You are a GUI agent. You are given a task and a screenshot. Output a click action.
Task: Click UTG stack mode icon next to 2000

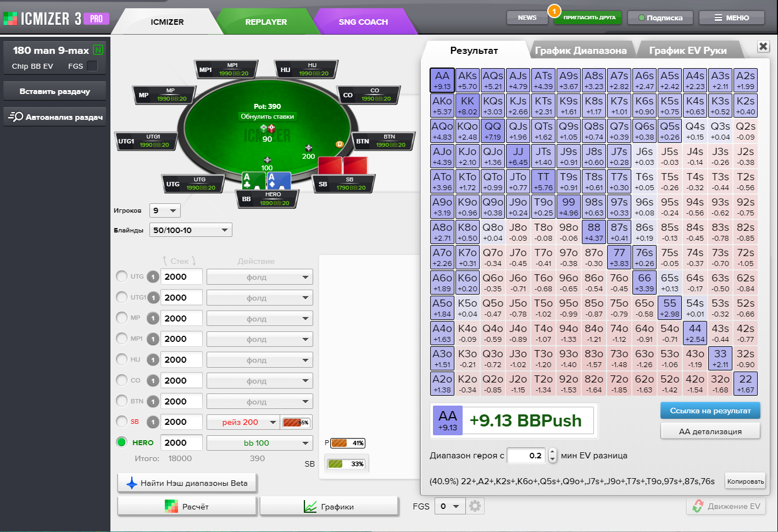(153, 277)
